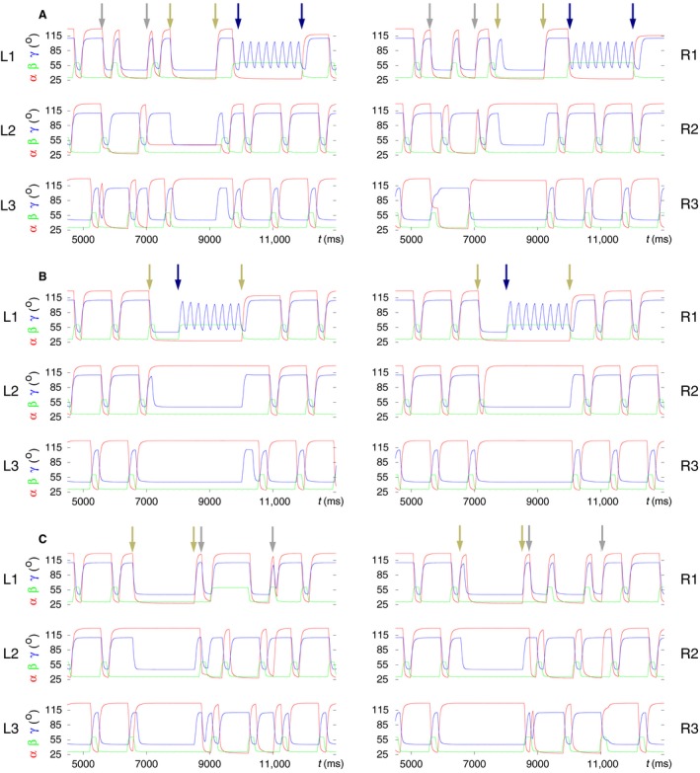The image size is (700, 773).
Task: Click the α β γ axis label of panel C's L3 plot
Action: pyautogui.click(x=33, y=731)
